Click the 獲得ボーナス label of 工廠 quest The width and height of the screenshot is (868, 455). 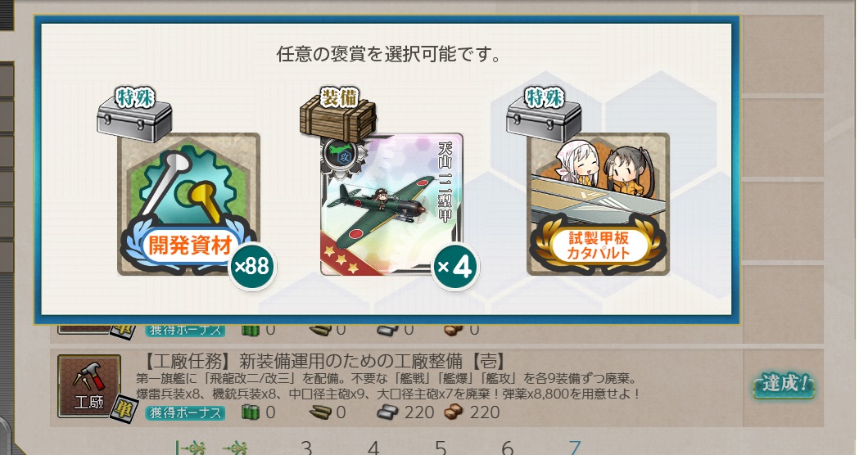coord(185,413)
